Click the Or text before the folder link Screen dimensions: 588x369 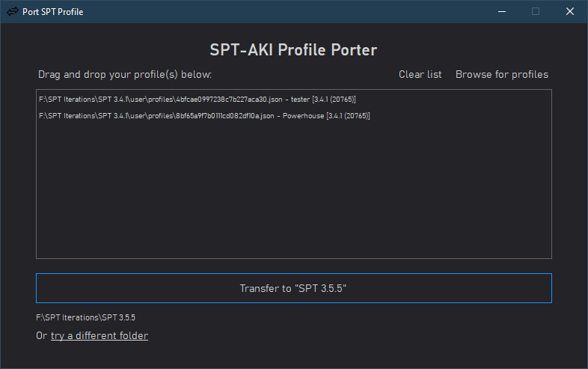[x=41, y=335]
